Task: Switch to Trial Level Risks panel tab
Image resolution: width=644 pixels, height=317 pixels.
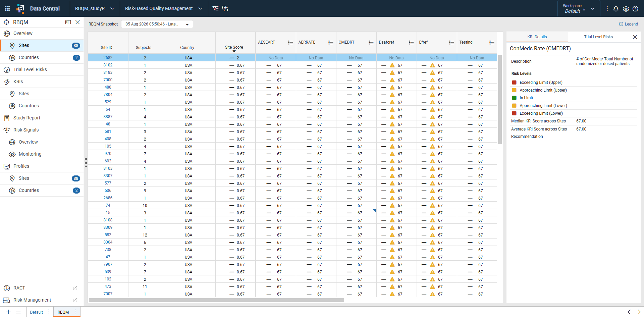Action: pyautogui.click(x=598, y=37)
